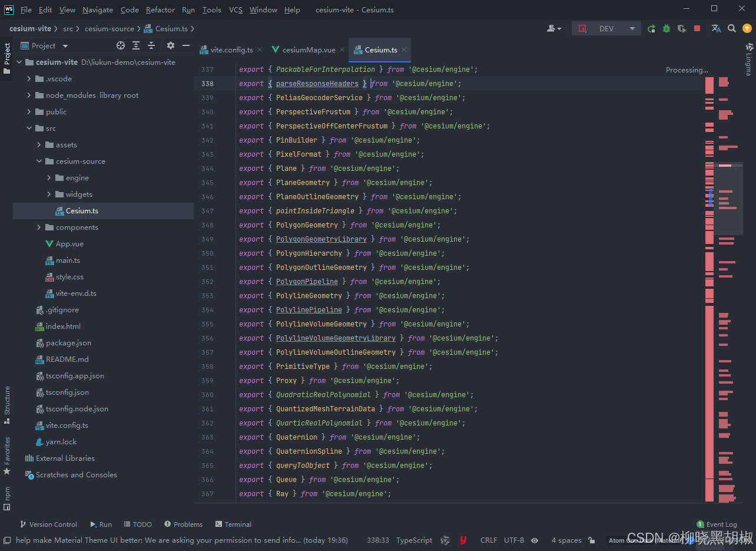Click the cesium-source breadcrumb
The image size is (756, 551).
coord(109,28)
